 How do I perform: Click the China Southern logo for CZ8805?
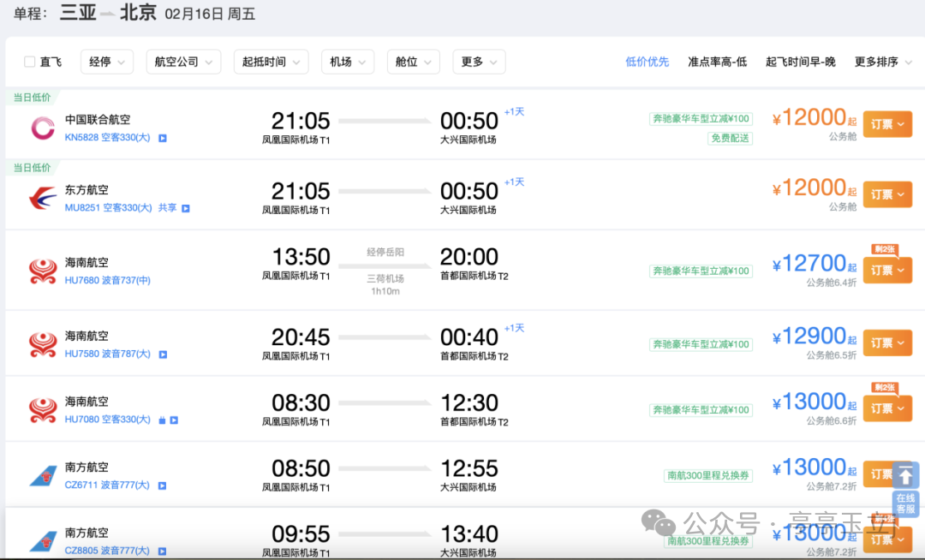43,541
